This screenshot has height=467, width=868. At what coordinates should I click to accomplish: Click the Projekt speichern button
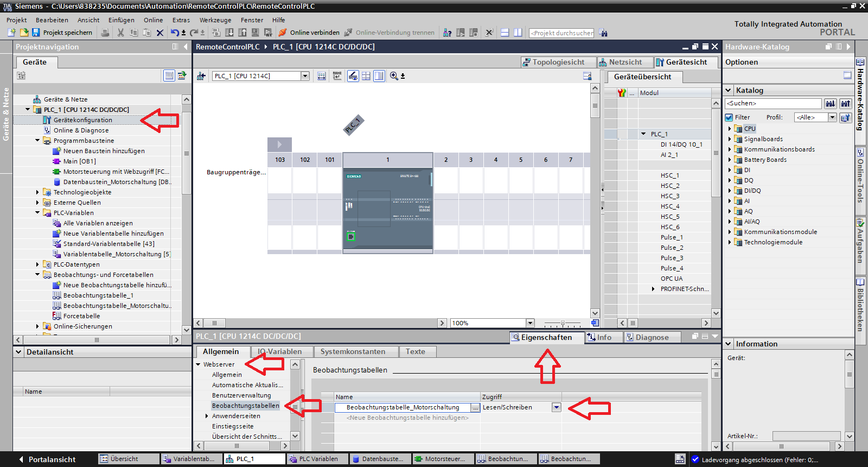pyautogui.click(x=62, y=33)
